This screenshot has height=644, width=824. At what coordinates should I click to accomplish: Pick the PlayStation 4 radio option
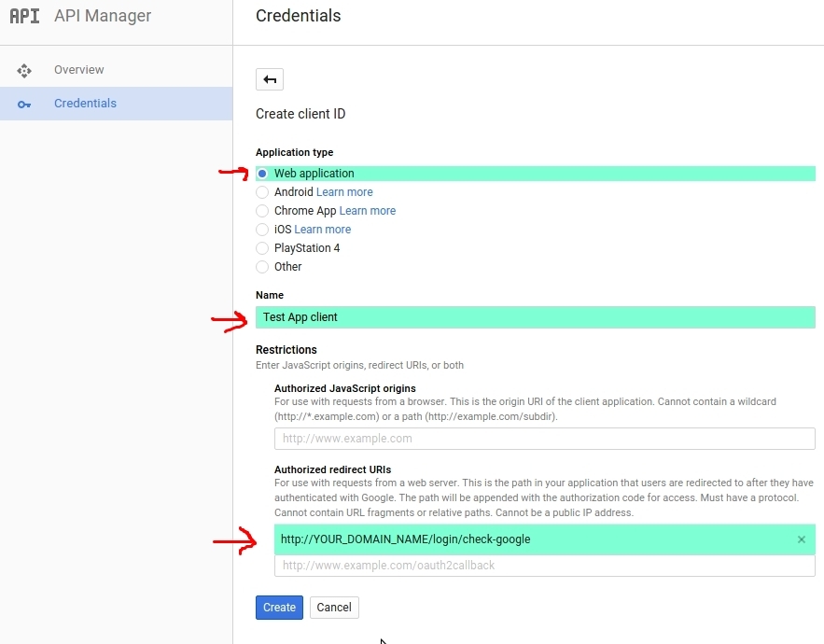[262, 248]
